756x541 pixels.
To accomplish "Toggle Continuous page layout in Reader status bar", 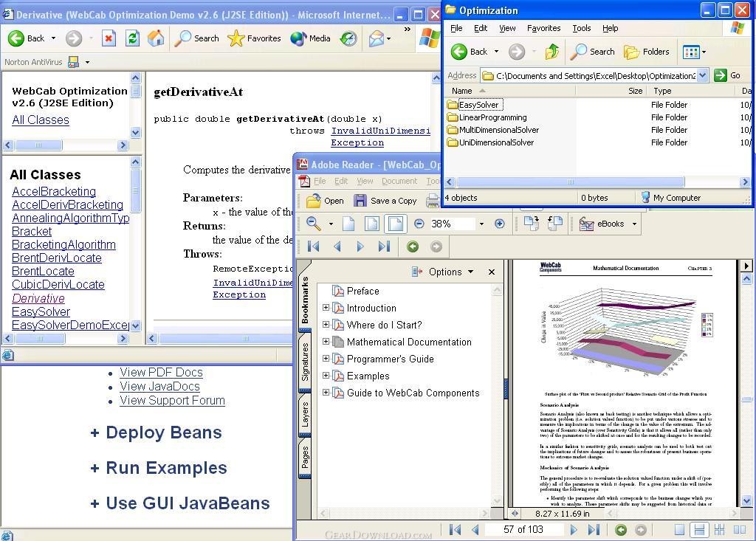I will (698, 529).
